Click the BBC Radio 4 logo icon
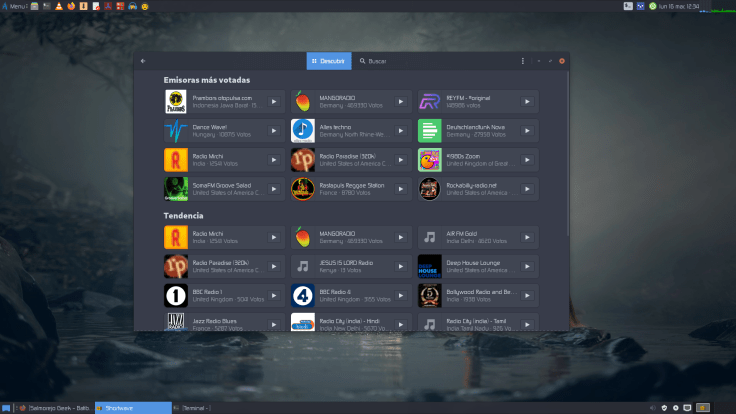This screenshot has height=414, width=736. click(303, 295)
